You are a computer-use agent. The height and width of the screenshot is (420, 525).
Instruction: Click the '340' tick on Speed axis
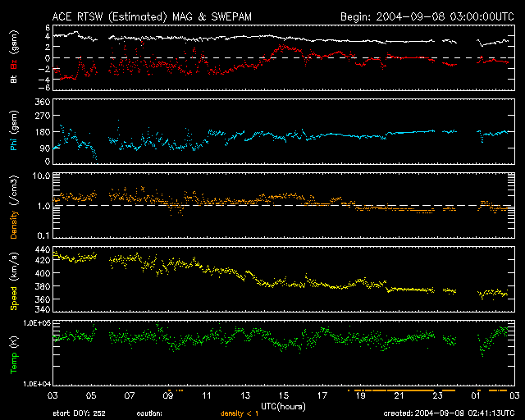43,308
